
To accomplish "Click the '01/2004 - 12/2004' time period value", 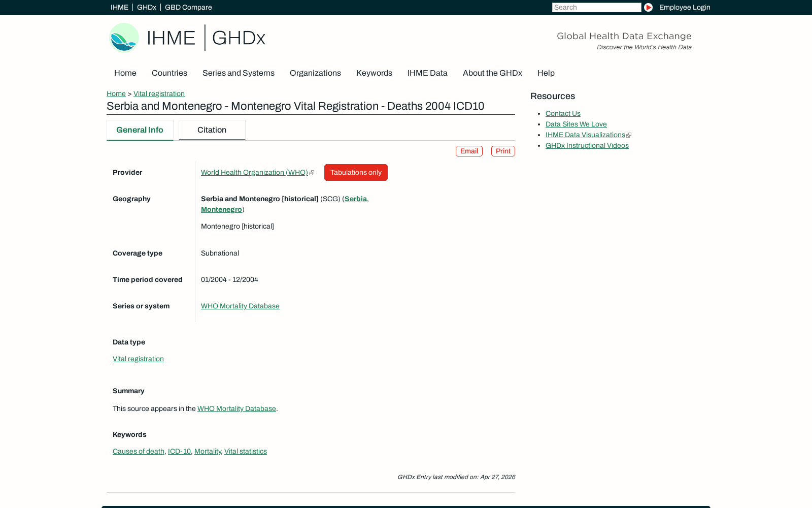I will click(x=229, y=280).
